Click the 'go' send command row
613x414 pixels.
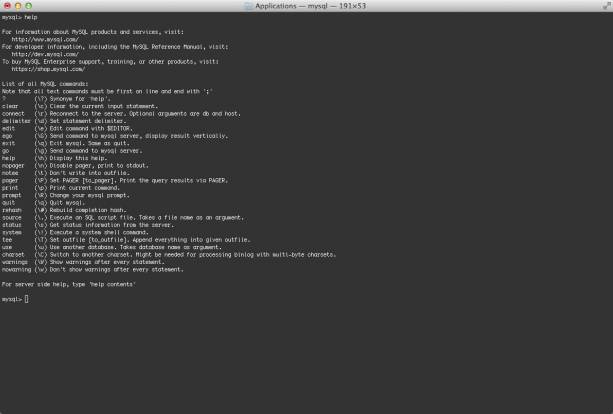point(72,151)
